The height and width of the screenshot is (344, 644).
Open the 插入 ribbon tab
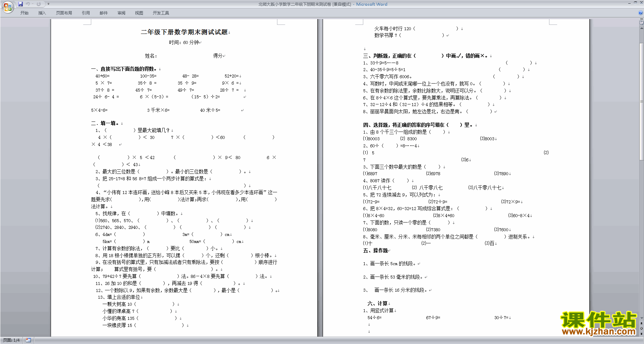click(x=42, y=13)
